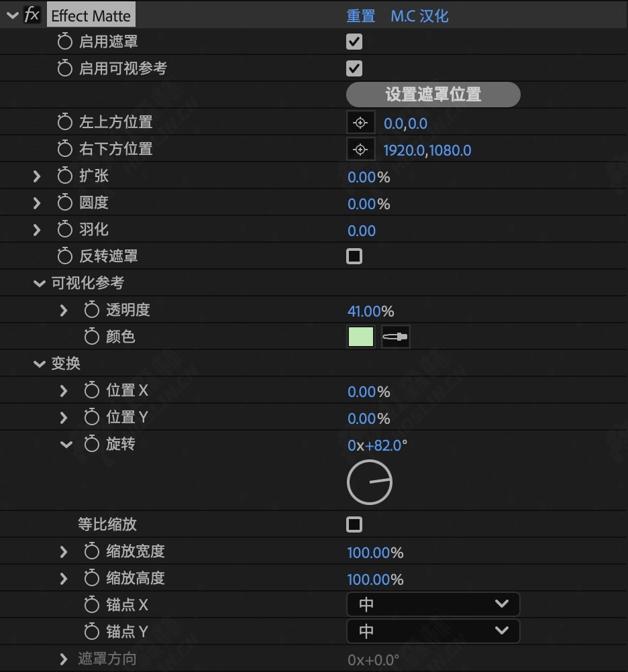Toggle stopwatch for 锚点 Y
This screenshot has width=628, height=672.
click(x=91, y=631)
